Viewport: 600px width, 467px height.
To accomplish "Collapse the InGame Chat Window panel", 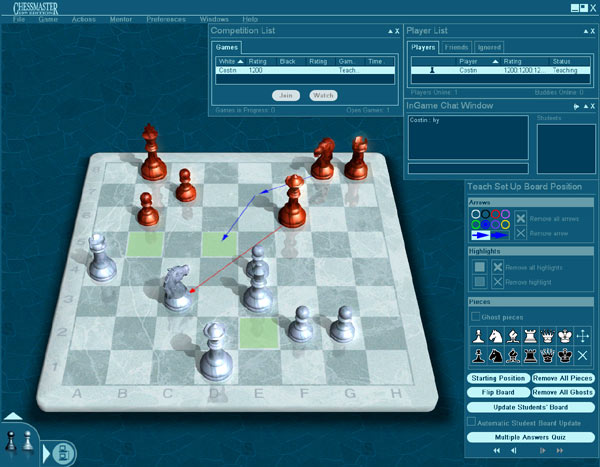I will pos(586,106).
